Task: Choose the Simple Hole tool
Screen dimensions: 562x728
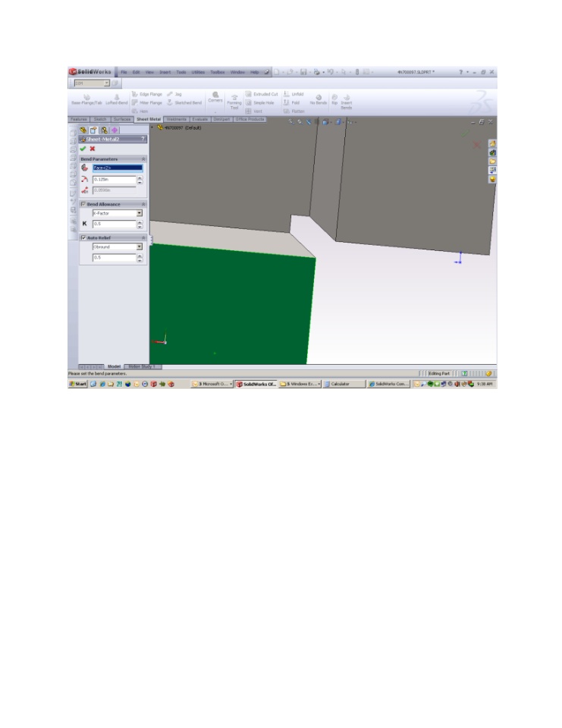Action: pyautogui.click(x=259, y=102)
